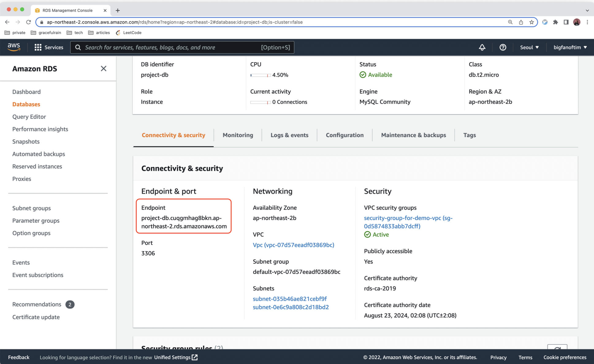The image size is (594, 364).
Task: Open the Vpc (vpc-07d57eeadf03869bc) link
Action: [293, 245]
